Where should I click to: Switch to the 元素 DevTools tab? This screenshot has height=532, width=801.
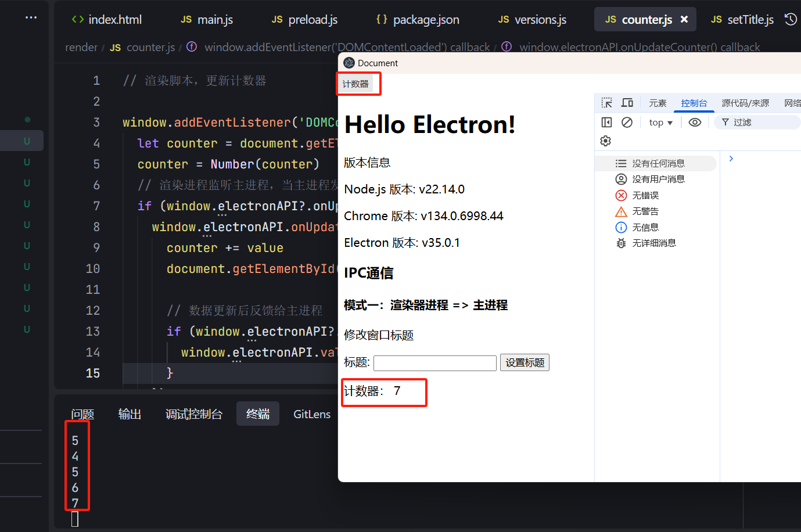point(658,103)
